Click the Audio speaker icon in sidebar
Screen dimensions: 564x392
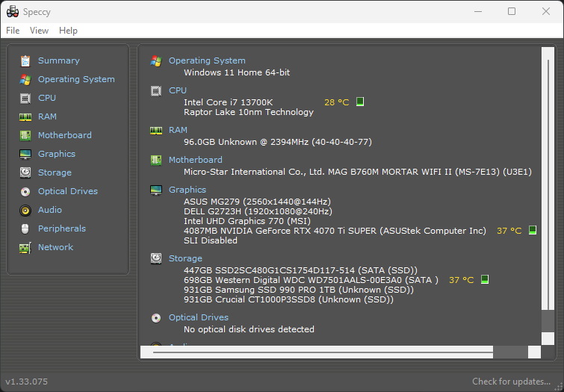pos(25,211)
